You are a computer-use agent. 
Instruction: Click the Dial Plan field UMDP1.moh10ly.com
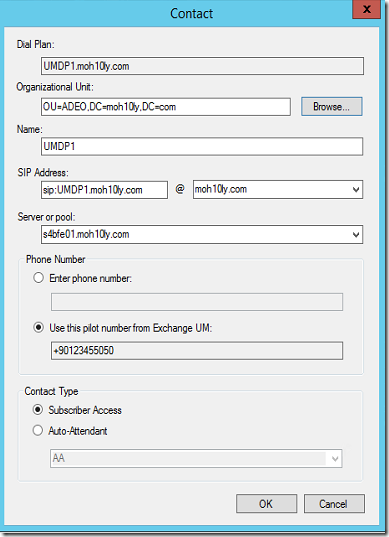[202, 66]
